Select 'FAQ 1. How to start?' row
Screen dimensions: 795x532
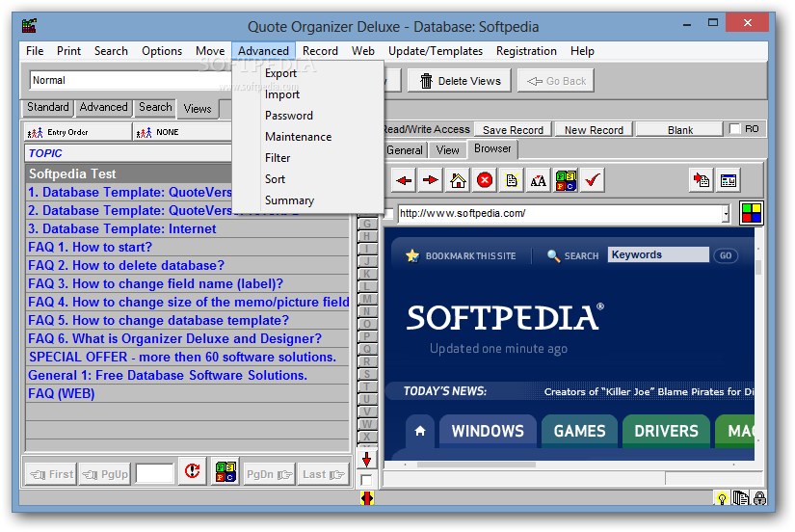point(188,248)
